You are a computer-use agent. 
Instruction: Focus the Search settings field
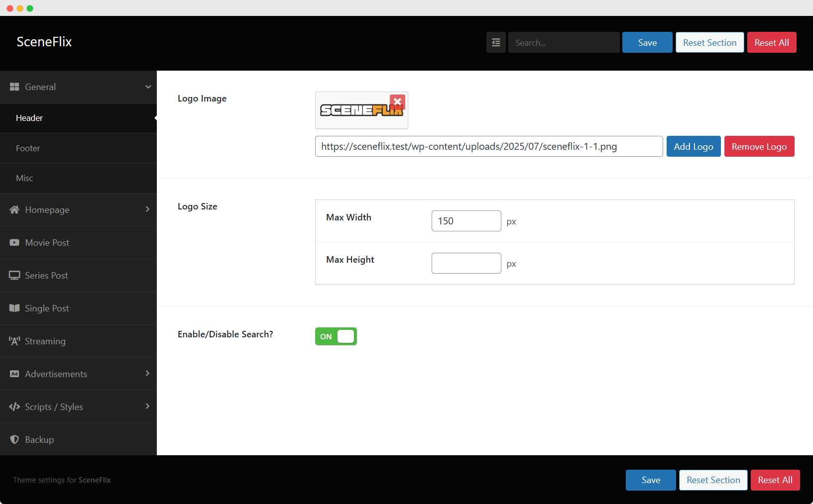point(564,42)
